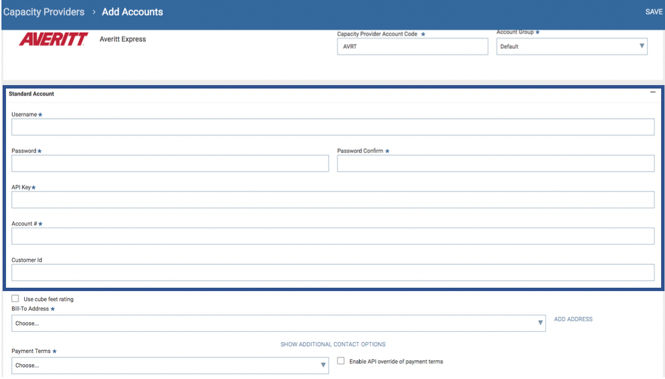Screen dimensions: 665x379
Task: Click the Add Accounts breadcrumb title
Action: tap(132, 12)
